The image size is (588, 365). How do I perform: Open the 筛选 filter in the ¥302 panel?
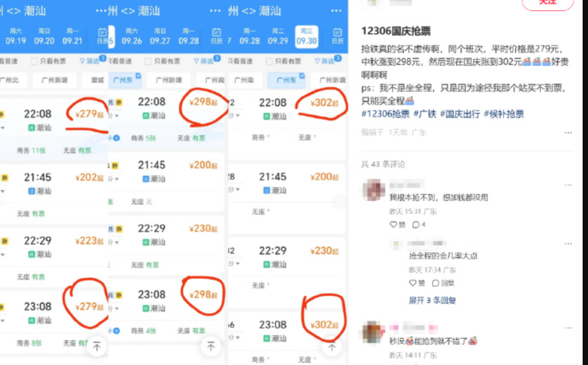[x=327, y=61]
